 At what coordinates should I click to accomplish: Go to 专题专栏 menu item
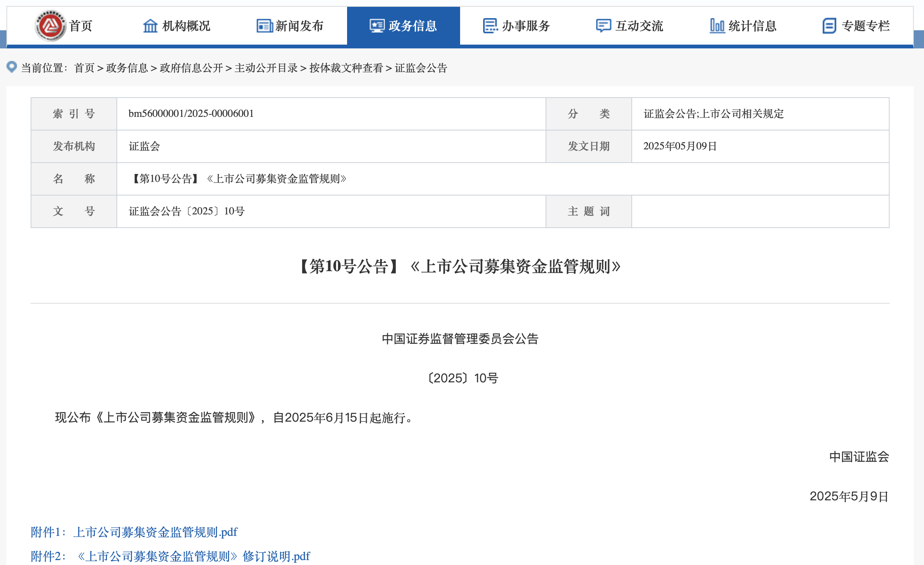pos(865,26)
